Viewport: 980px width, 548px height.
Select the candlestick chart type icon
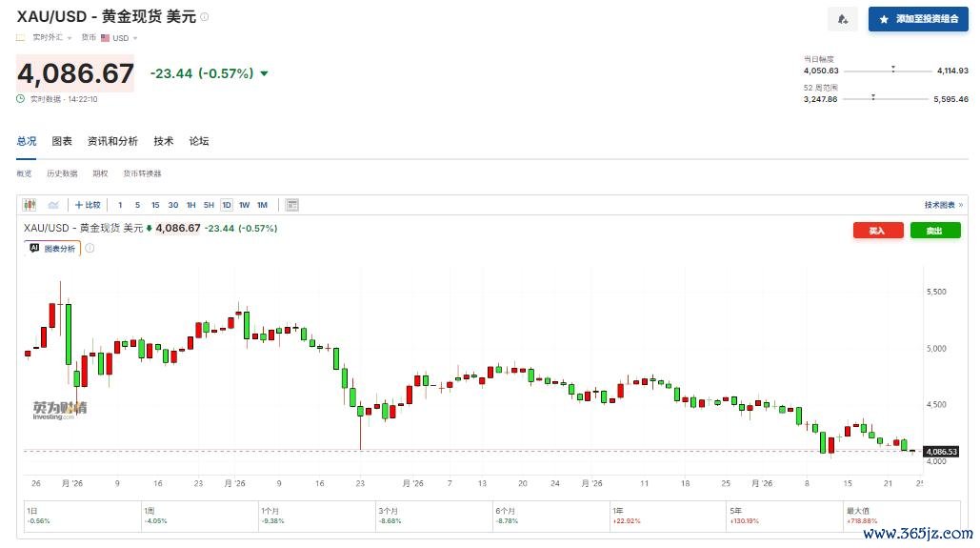pyautogui.click(x=30, y=205)
